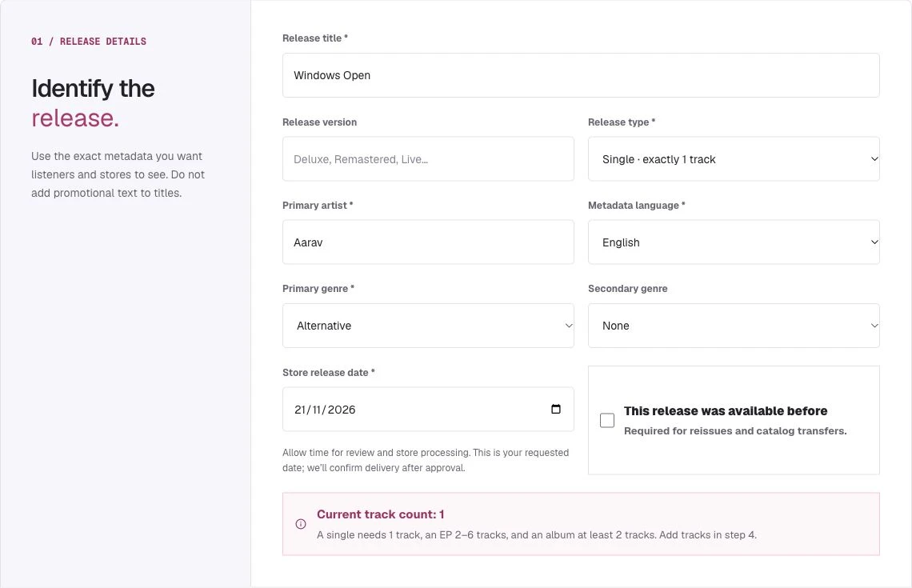The width and height of the screenshot is (912, 588).
Task: Click the Primary artist field 'Aarav'
Action: tap(428, 242)
